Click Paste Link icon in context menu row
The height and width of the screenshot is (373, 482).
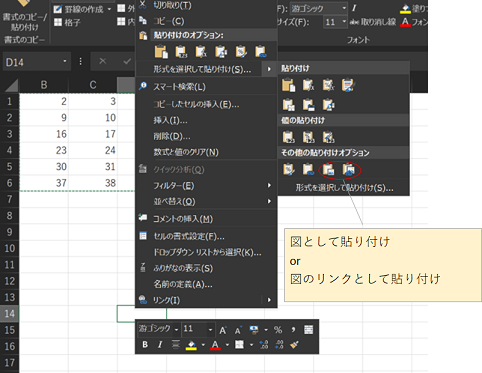(261, 51)
